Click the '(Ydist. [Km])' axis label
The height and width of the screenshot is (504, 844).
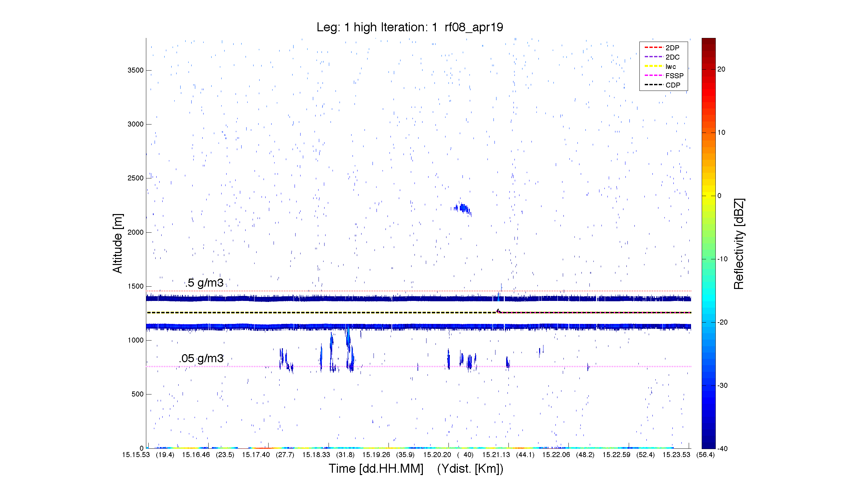[x=470, y=468]
